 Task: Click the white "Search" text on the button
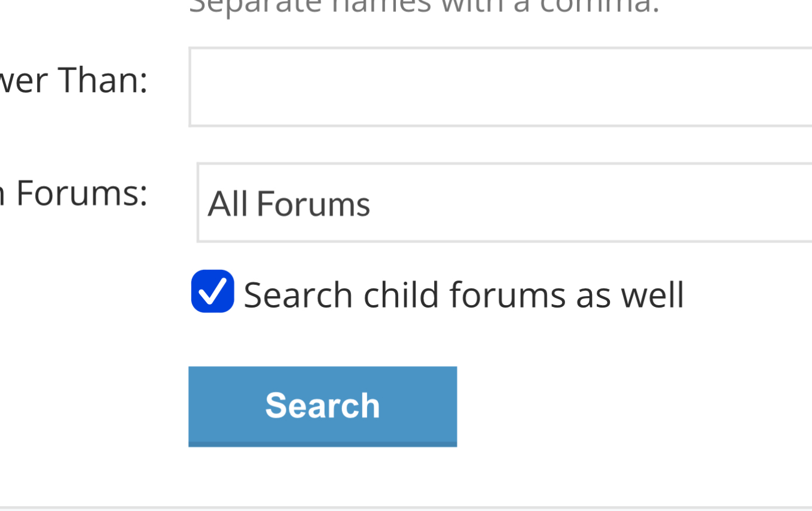click(322, 405)
